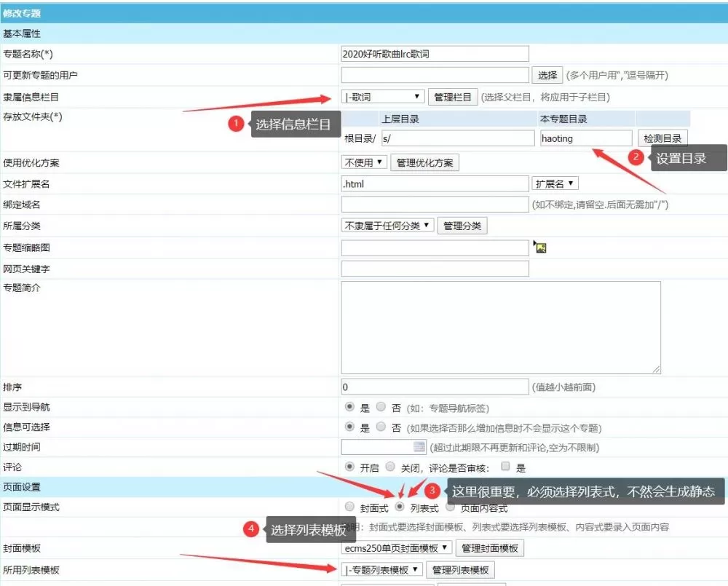Focus the 上层目录 field containing s/

[458, 138]
